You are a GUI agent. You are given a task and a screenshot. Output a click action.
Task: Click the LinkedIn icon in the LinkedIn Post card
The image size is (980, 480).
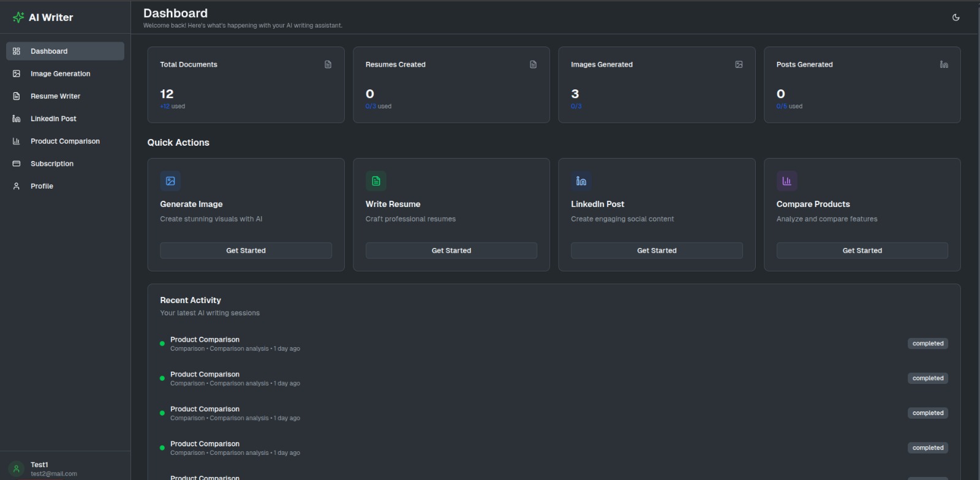click(x=581, y=181)
